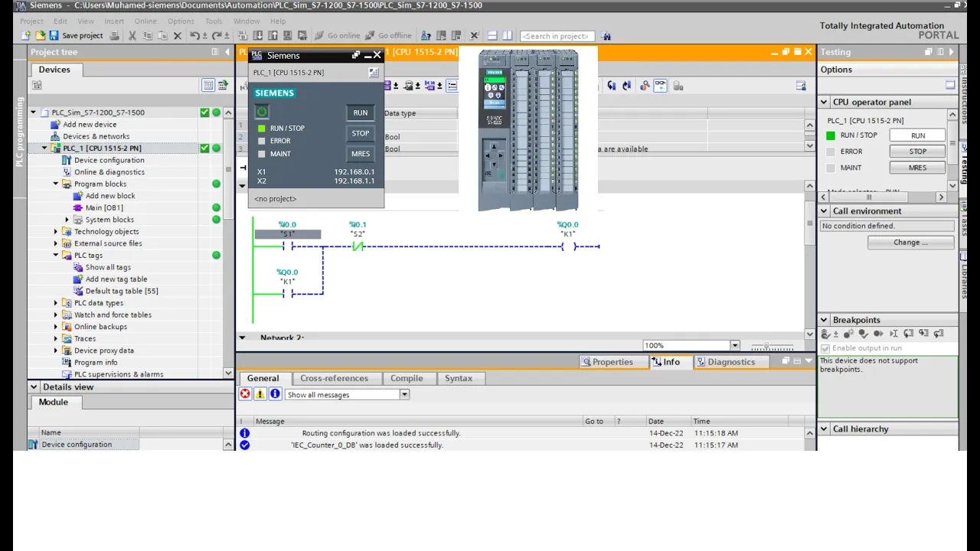Open Online & diagnostics tree item
Screen dimensions: 980x551
click(x=109, y=172)
